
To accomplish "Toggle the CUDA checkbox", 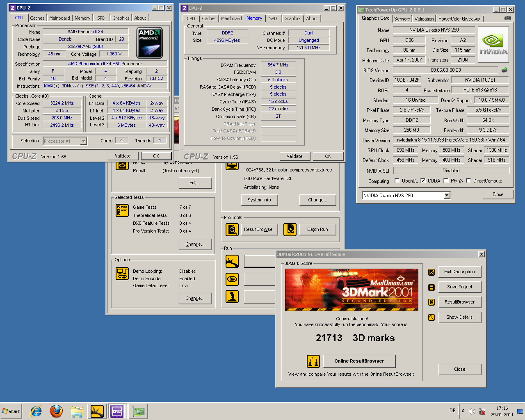I will click(x=423, y=181).
